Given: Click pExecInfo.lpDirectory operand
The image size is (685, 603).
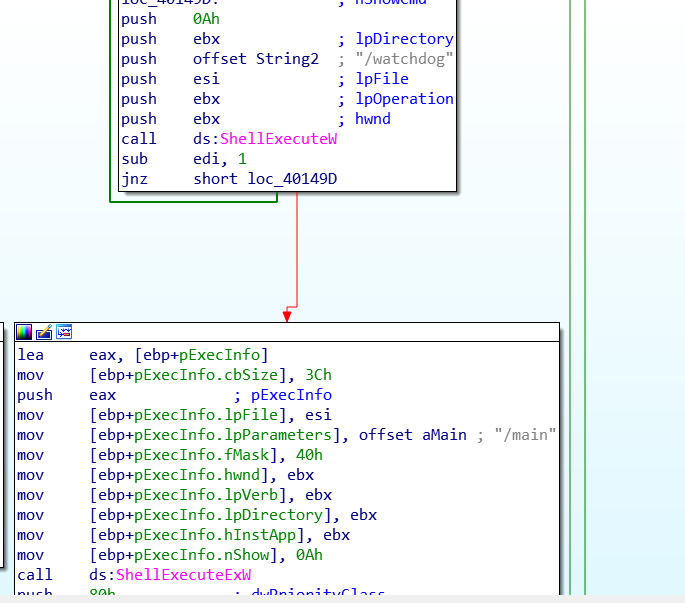Looking at the screenshot, I should 228,515.
